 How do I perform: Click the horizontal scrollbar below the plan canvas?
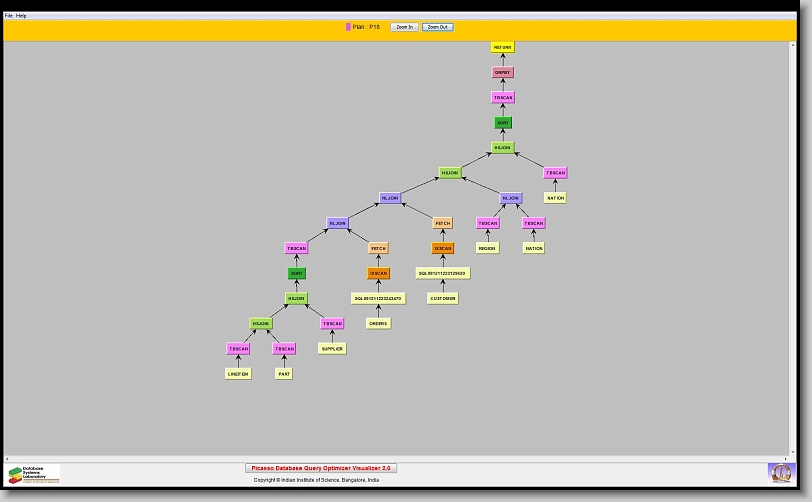pyautogui.click(x=400, y=458)
